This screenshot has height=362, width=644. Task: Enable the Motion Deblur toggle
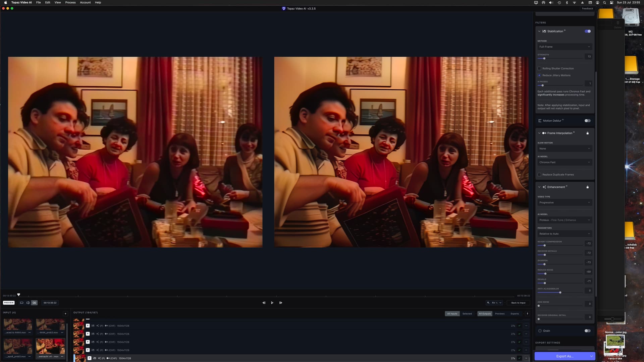click(588, 121)
